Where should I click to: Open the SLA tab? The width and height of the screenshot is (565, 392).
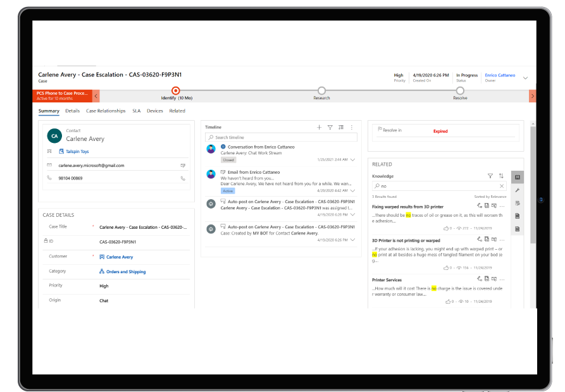coord(136,111)
